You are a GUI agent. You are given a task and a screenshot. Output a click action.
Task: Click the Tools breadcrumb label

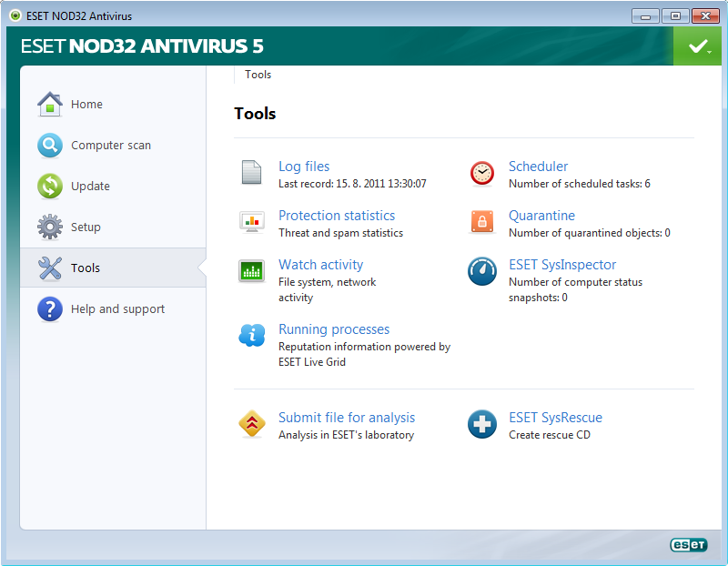(258, 75)
